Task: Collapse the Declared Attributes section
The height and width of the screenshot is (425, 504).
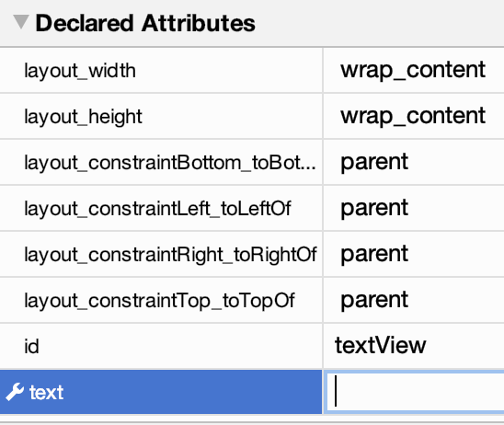Action: (21, 22)
